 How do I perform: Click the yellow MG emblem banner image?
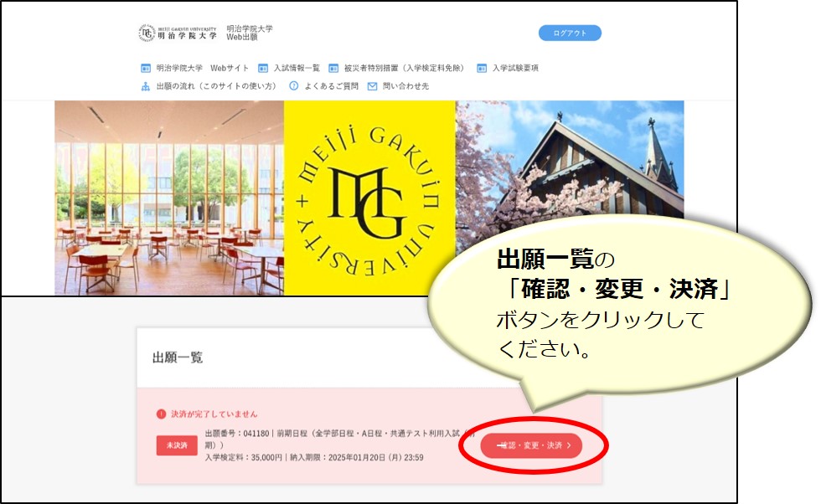[369, 198]
